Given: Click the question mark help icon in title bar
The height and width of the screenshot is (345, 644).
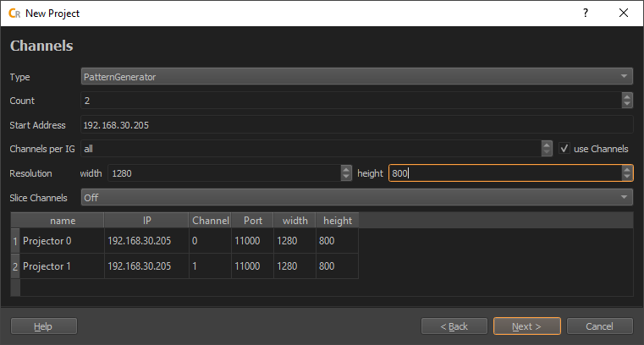Looking at the screenshot, I should pos(585,14).
